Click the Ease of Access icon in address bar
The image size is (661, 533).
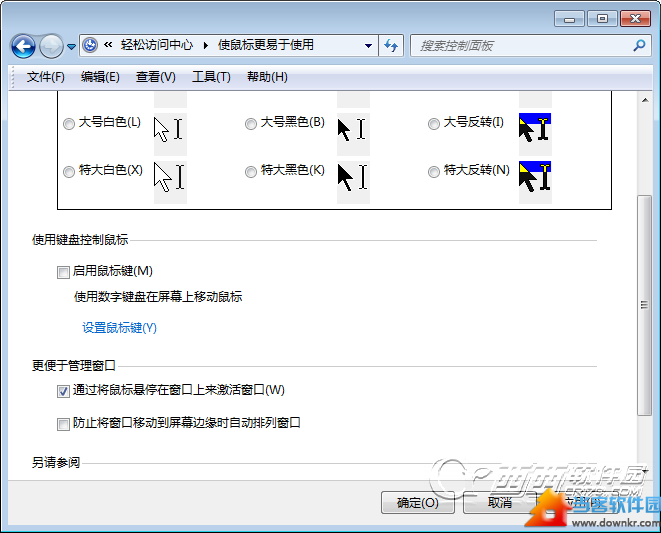(x=90, y=45)
